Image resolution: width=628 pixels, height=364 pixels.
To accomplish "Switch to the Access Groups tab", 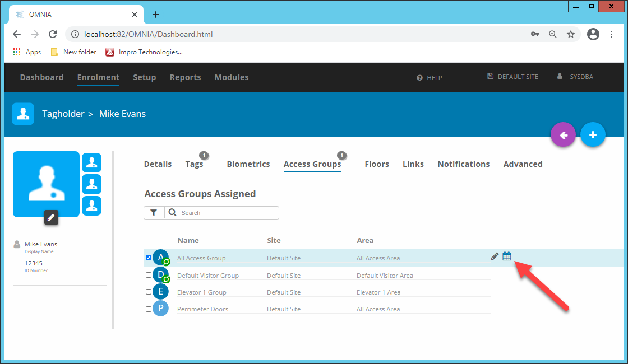I will pos(312,164).
